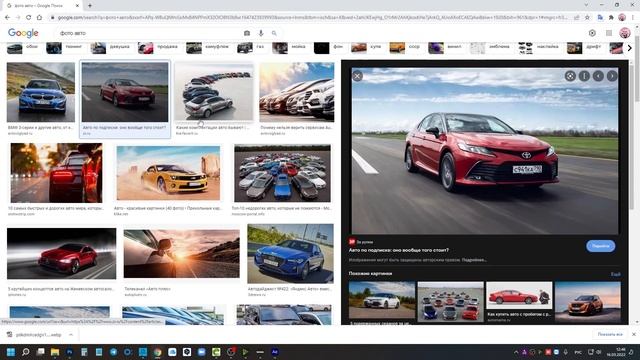Start voice search with microphone icon

pos(261,33)
